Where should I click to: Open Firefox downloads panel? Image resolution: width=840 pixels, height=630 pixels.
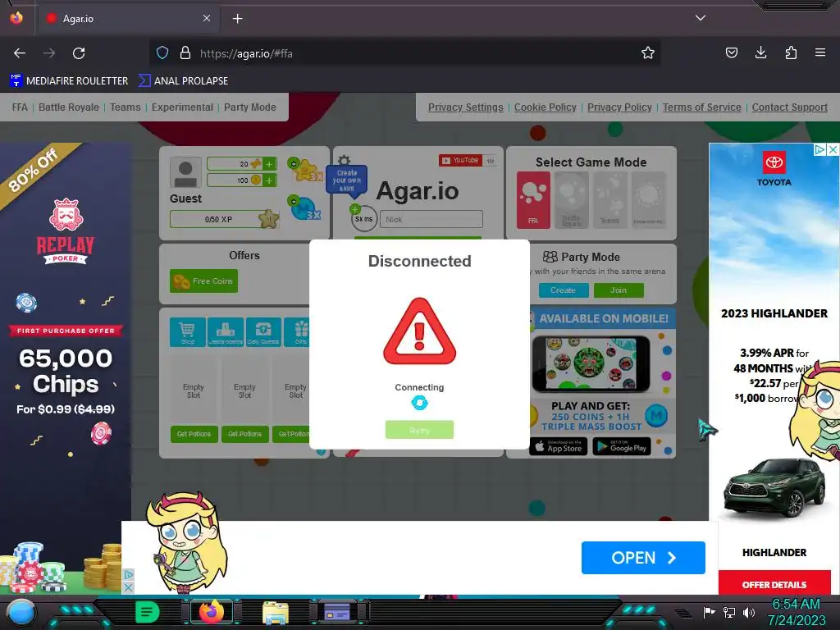pyautogui.click(x=760, y=52)
